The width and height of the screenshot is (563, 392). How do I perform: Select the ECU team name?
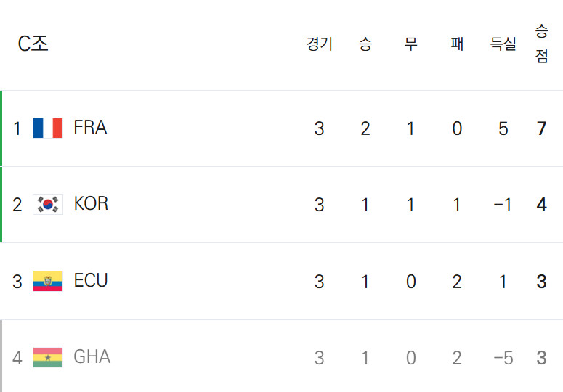pos(91,280)
